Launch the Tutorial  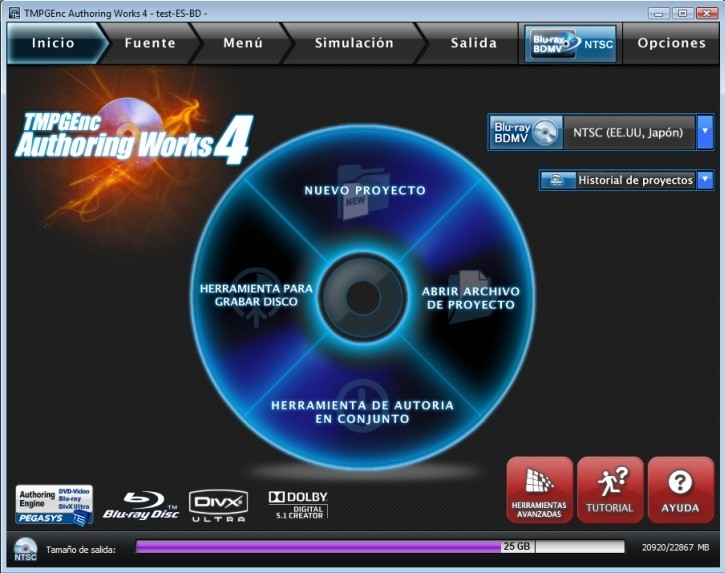pyautogui.click(x=610, y=490)
